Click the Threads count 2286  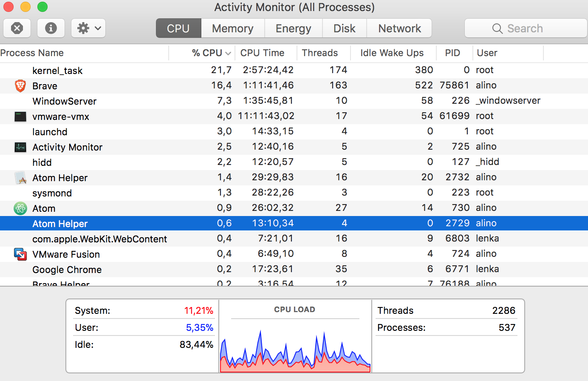tap(503, 311)
